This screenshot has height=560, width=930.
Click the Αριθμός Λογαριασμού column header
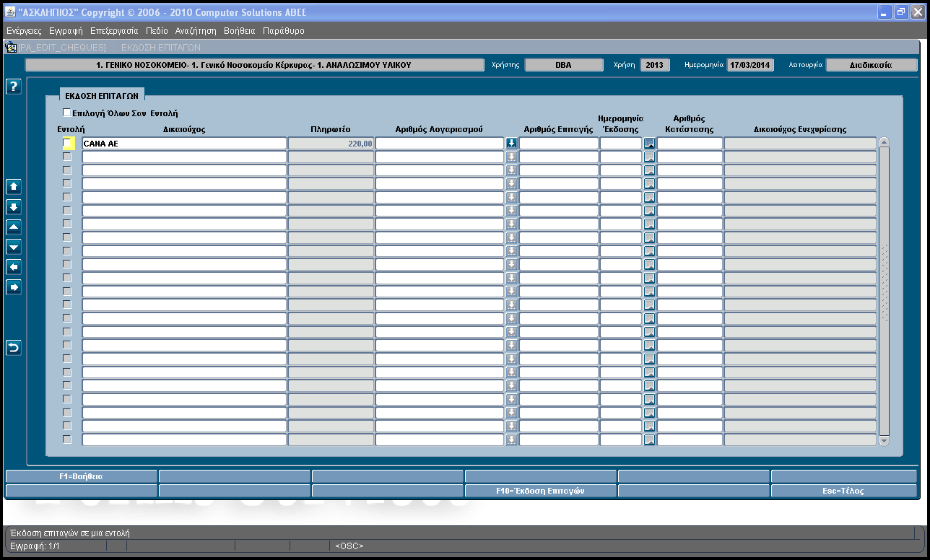point(439,129)
